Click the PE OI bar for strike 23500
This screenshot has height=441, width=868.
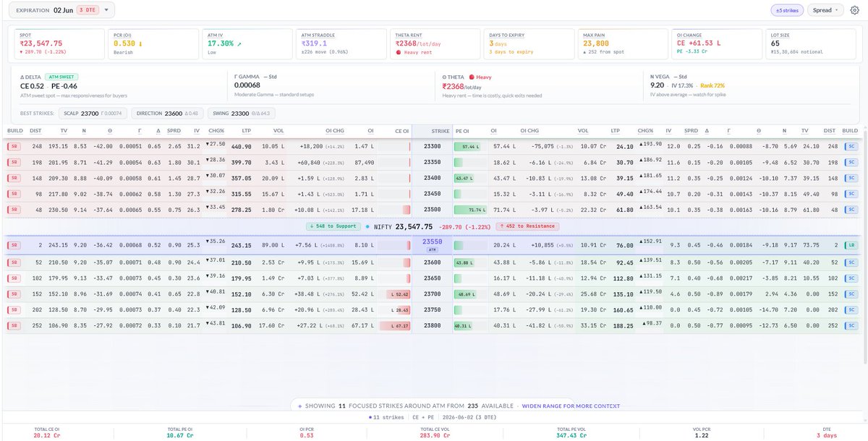tap(469, 210)
